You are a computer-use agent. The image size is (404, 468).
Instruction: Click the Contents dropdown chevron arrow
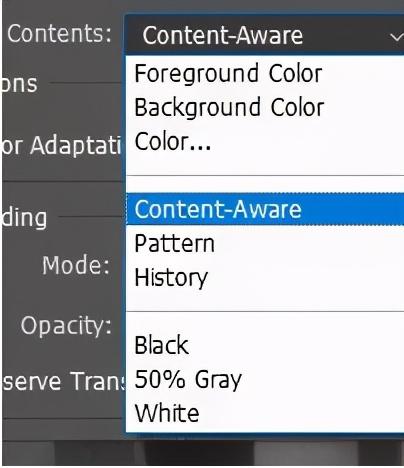coord(397,36)
